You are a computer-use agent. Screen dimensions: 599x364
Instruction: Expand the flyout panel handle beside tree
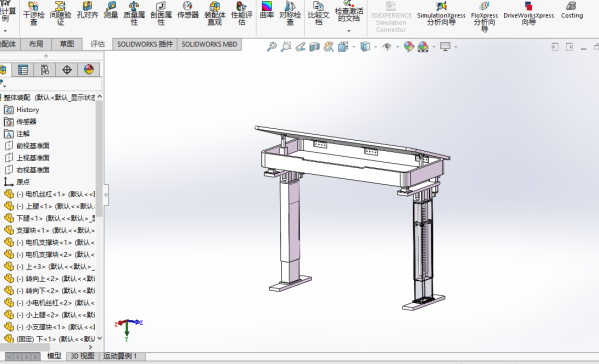(x=106, y=195)
